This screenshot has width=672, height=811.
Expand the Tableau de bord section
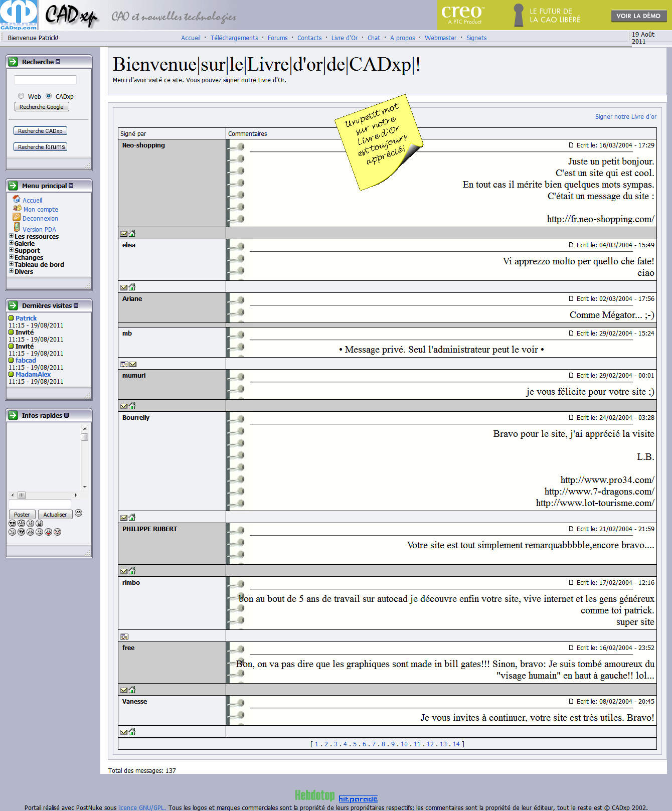pyautogui.click(x=11, y=264)
